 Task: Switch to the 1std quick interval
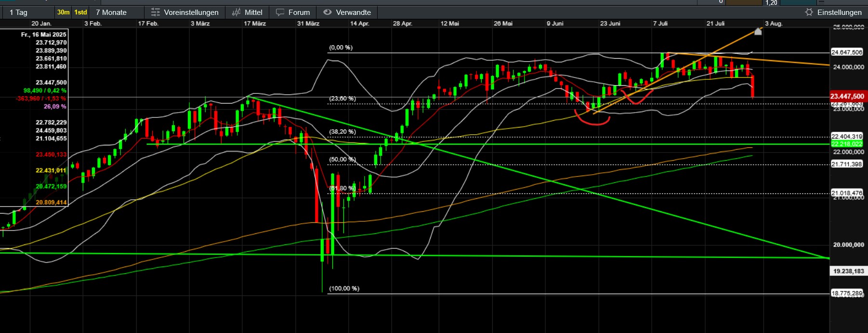click(x=80, y=12)
